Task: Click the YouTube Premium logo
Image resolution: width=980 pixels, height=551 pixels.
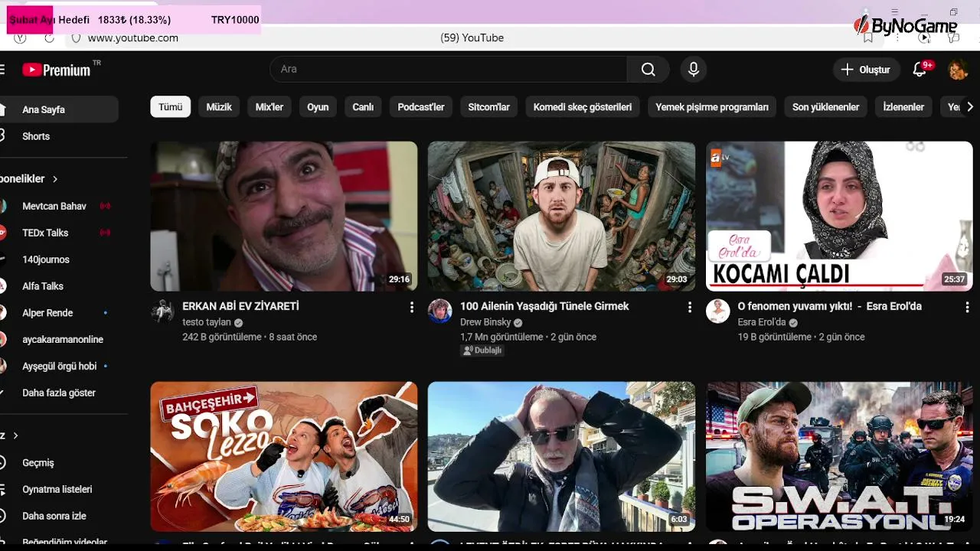Action: [56, 70]
